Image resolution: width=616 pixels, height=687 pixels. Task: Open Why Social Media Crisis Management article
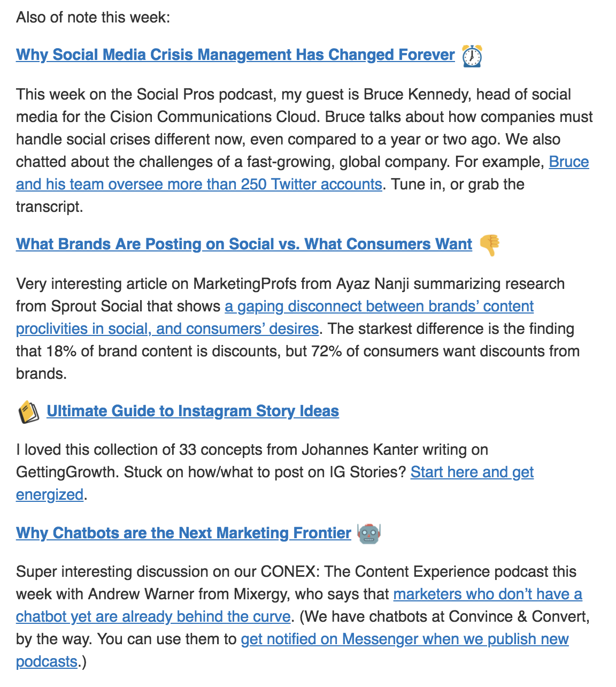pyautogui.click(x=235, y=55)
